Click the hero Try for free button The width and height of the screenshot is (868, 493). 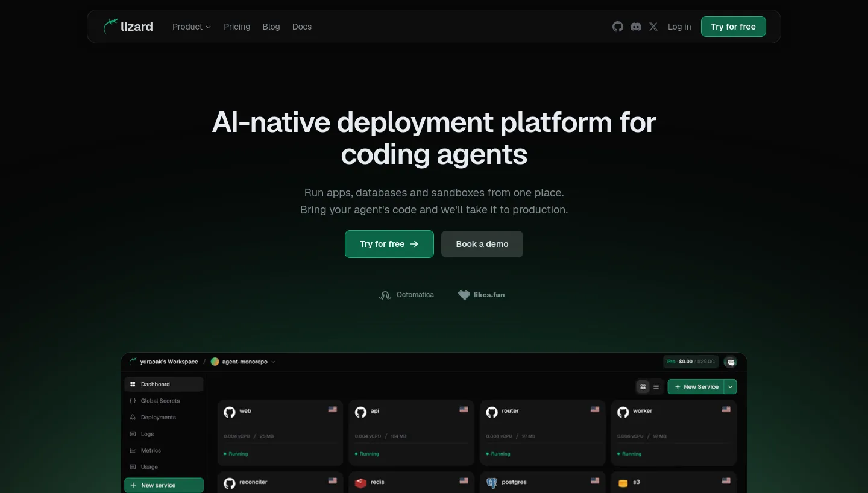coord(389,244)
